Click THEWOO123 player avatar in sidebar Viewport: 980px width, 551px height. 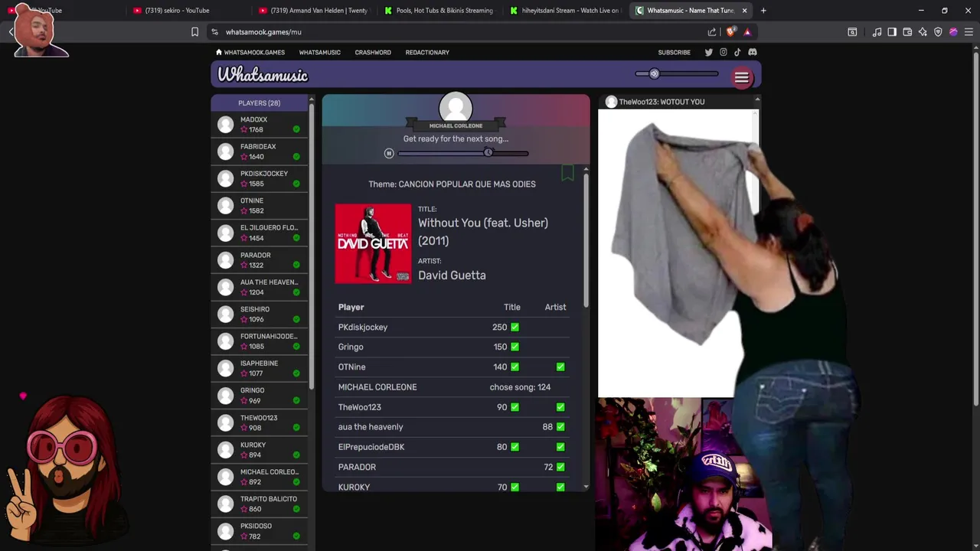[x=225, y=422]
